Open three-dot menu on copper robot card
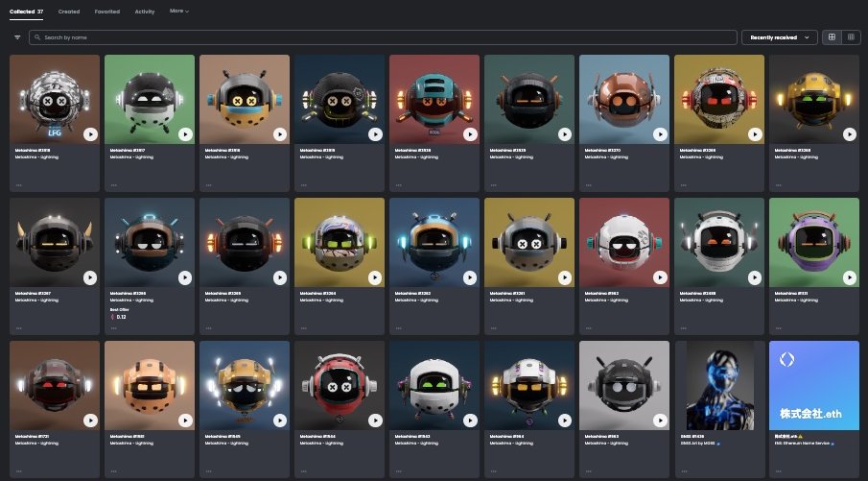868x481 pixels. (x=589, y=185)
